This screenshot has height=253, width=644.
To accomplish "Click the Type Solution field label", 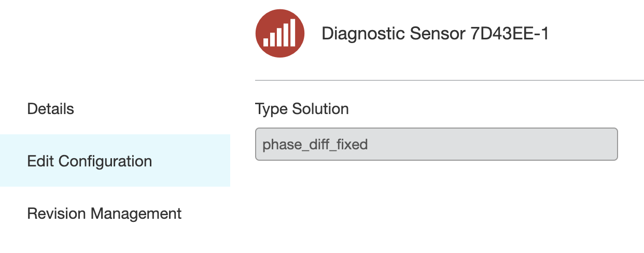I will click(x=302, y=109).
